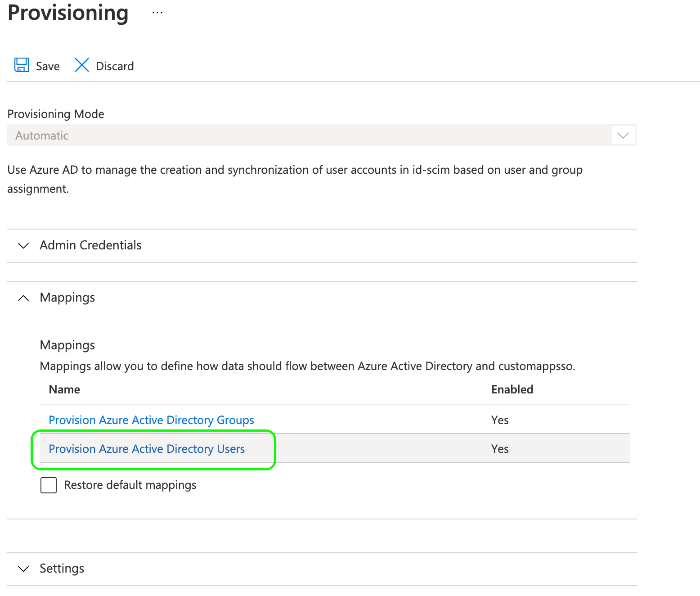Image resolution: width=700 pixels, height=596 pixels.
Task: Click Yes value in the Users row
Action: click(x=500, y=449)
